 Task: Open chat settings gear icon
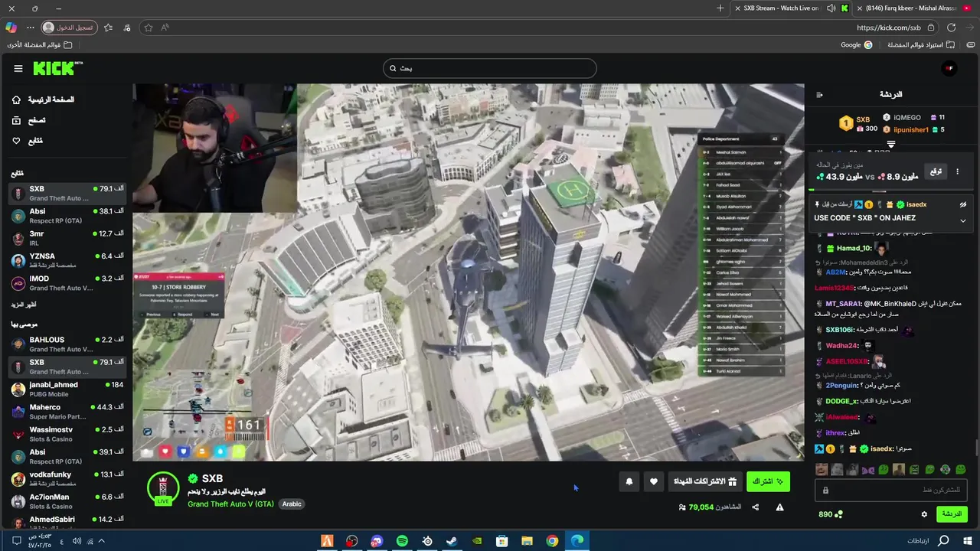tap(924, 514)
